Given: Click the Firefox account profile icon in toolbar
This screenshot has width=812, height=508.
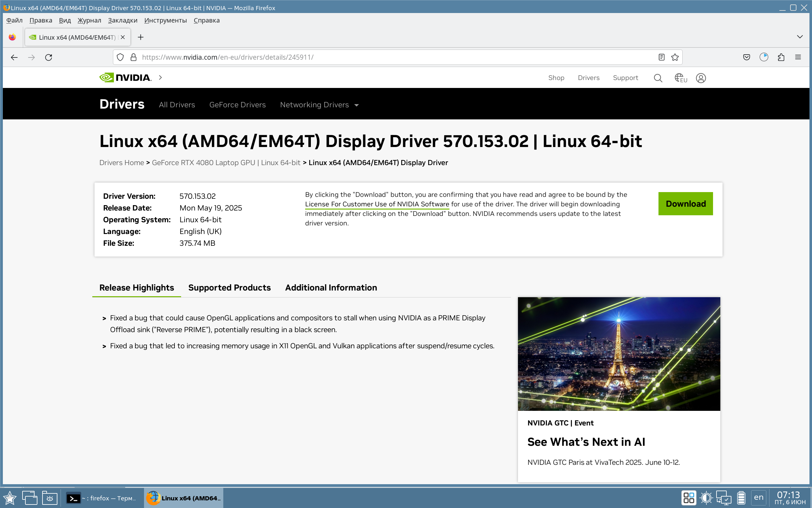Looking at the screenshot, I should pyautogui.click(x=764, y=57).
